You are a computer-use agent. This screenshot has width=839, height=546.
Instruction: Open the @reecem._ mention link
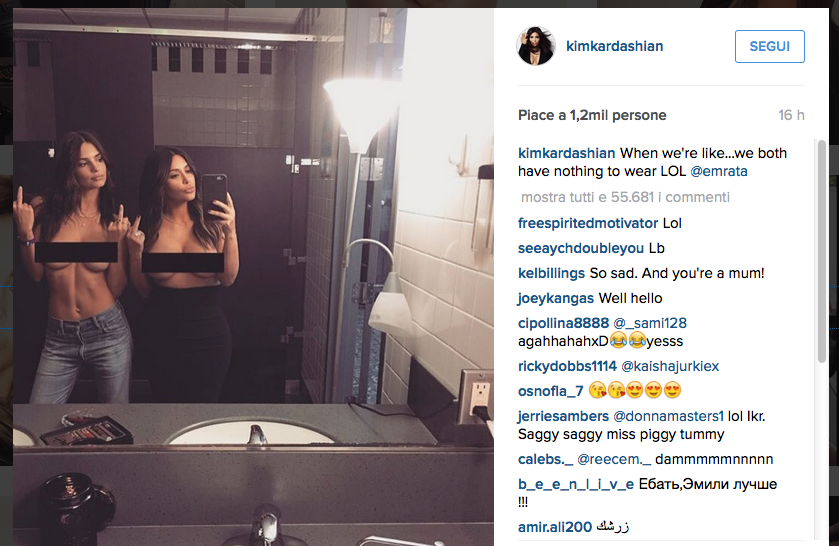[614, 459]
